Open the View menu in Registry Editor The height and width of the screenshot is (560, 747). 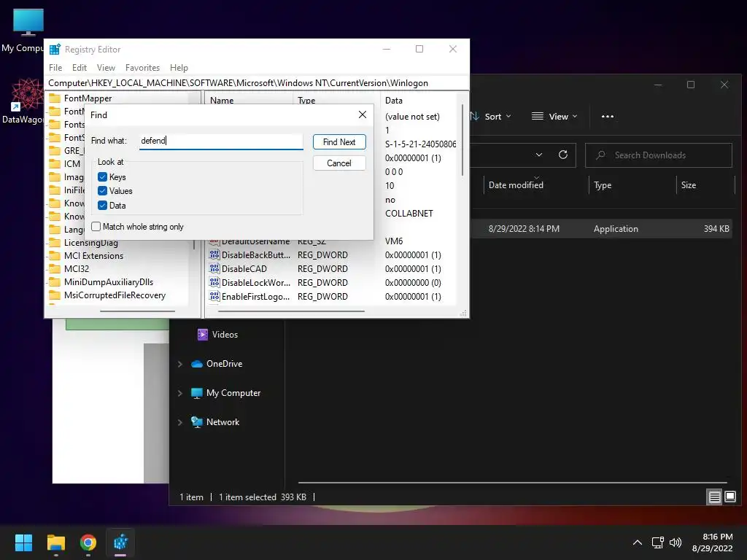106,68
